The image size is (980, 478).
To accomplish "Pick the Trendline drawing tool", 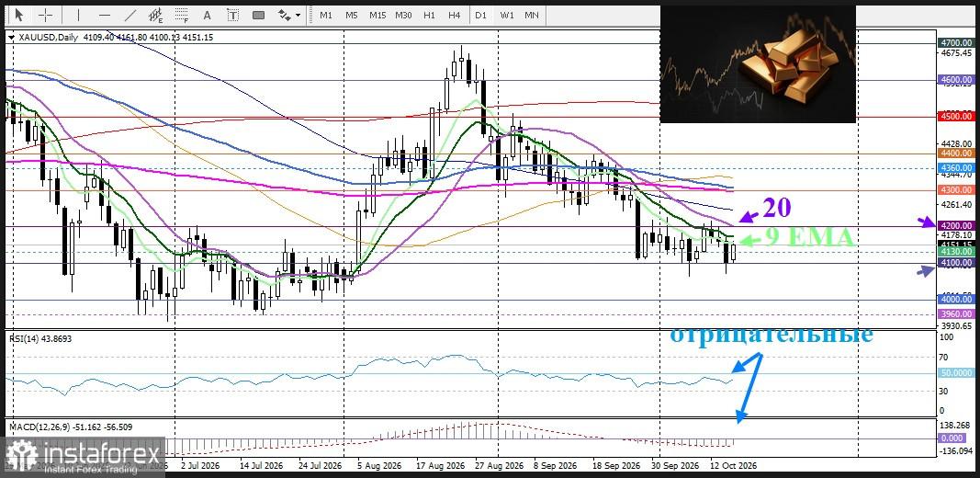I will [x=130, y=15].
